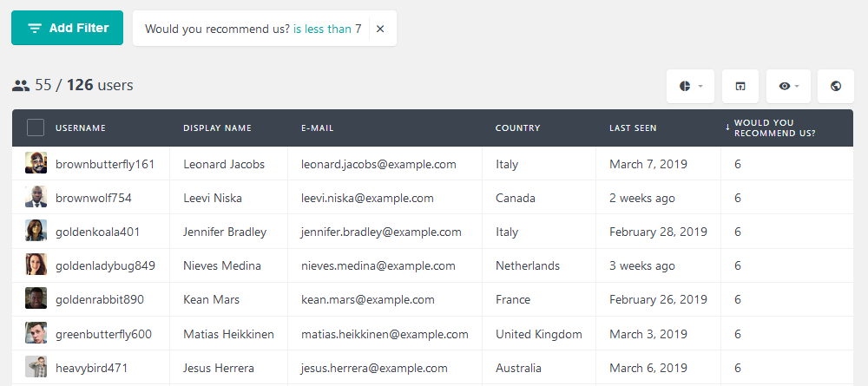Image resolution: width=868 pixels, height=386 pixels.
Task: Open the pie chart segments dropdown
Action: (690, 86)
